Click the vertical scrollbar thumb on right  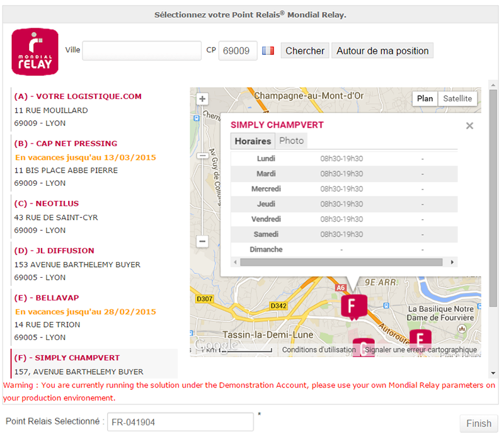click(493, 198)
